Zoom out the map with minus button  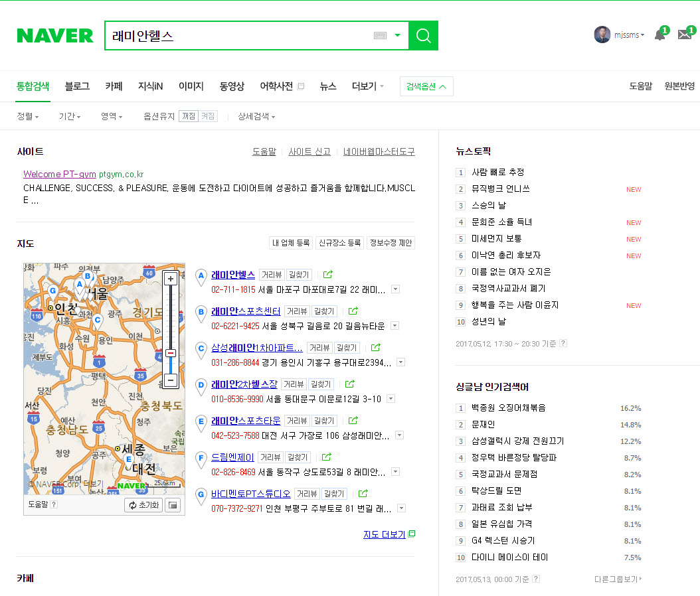(x=171, y=380)
